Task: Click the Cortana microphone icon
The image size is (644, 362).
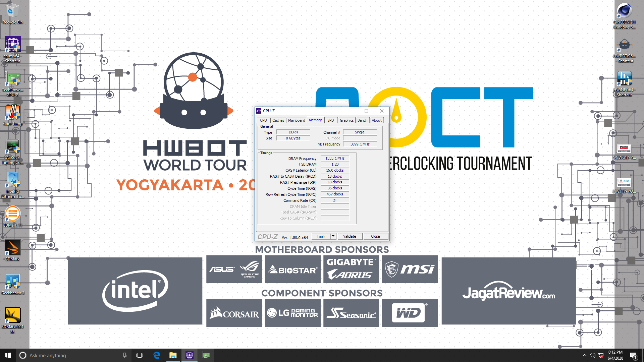Action: tap(124, 355)
